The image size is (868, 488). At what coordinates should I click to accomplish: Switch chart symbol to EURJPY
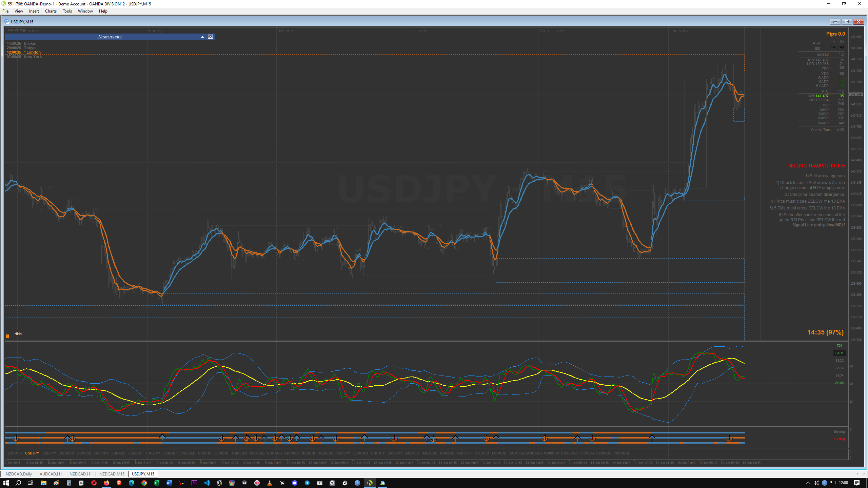(x=50, y=453)
